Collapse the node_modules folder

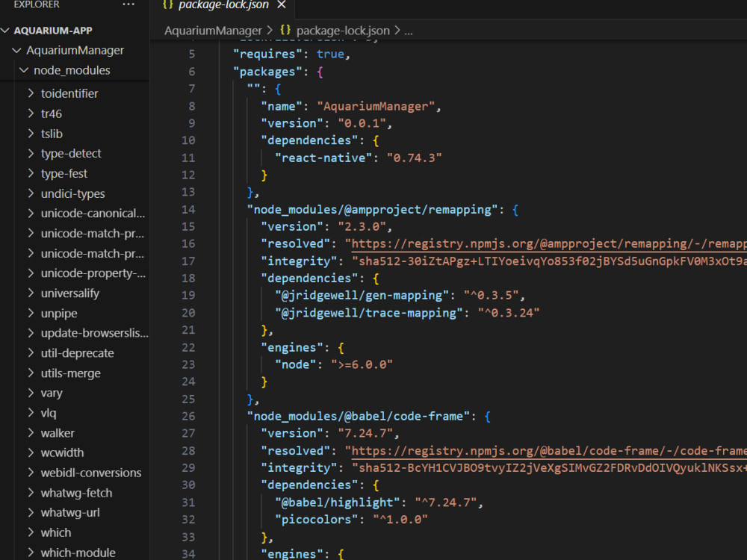(24, 70)
